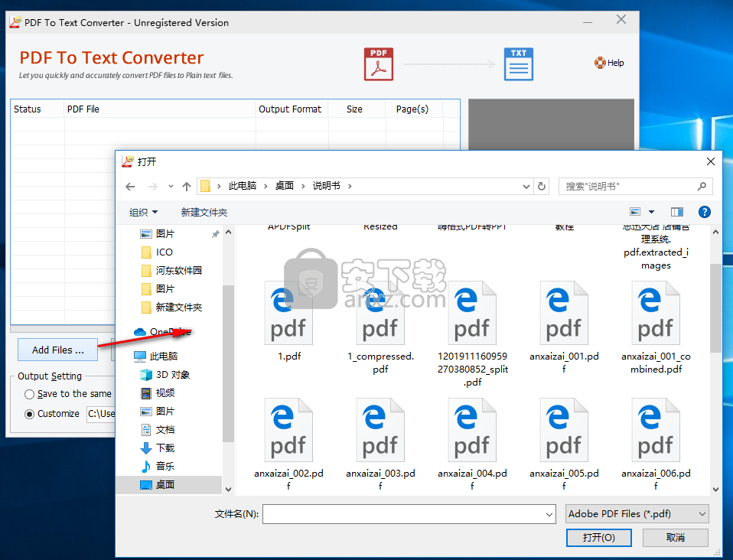The width and height of the screenshot is (733, 560).
Task: Click the search magnifier icon
Action: [702, 186]
